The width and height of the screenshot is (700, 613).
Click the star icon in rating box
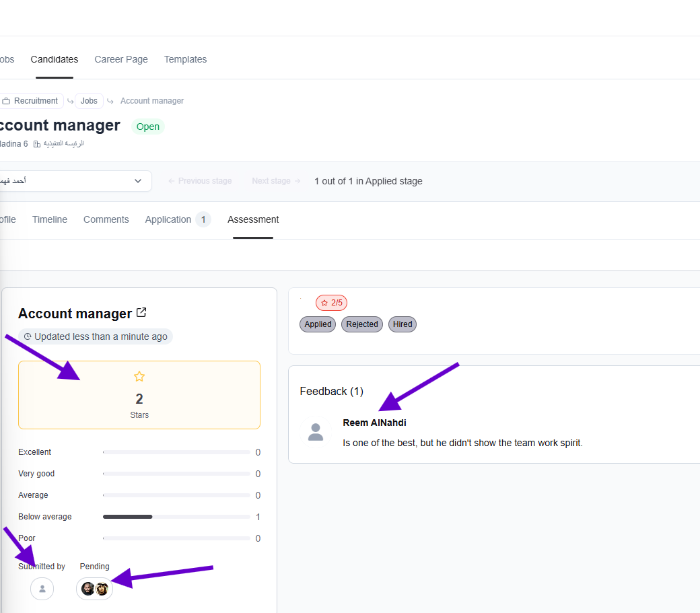click(x=139, y=377)
